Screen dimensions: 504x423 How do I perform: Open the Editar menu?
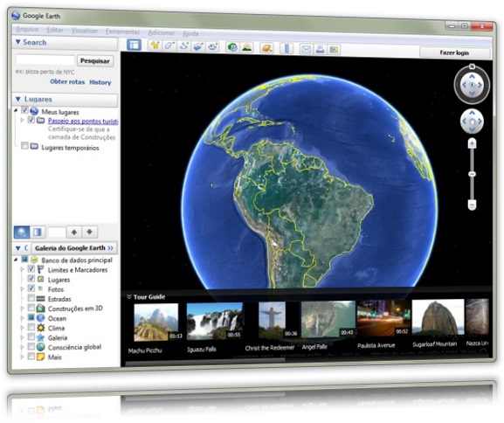(55, 30)
